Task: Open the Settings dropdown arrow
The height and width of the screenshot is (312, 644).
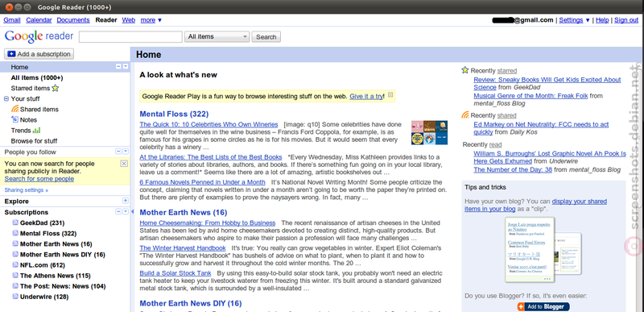Action: point(588,19)
